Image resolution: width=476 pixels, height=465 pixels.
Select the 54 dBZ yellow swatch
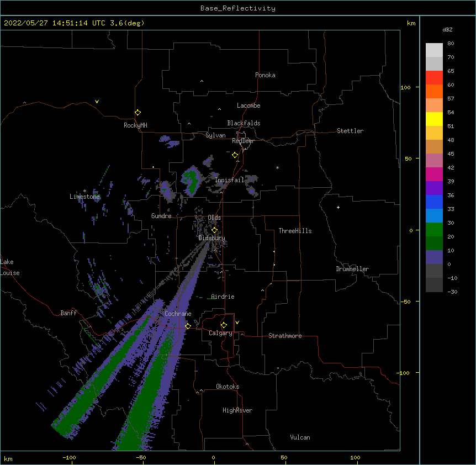[x=434, y=119]
